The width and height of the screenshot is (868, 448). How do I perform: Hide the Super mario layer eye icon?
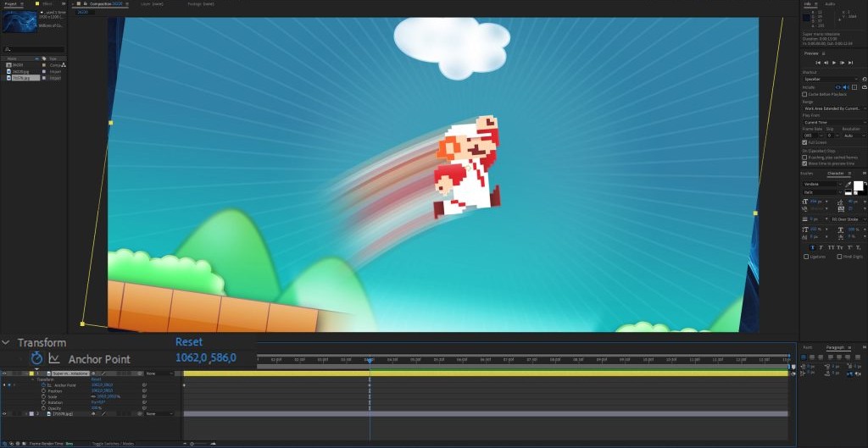[x=4, y=373]
